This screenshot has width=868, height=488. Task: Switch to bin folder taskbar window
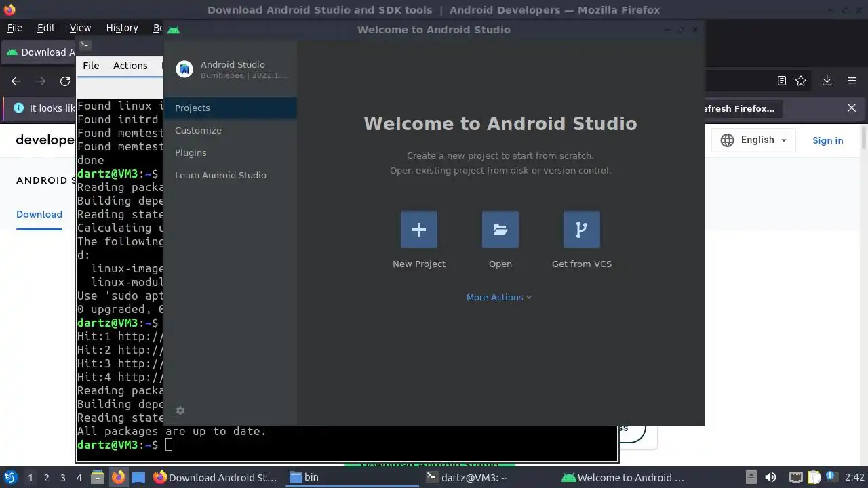click(x=353, y=477)
